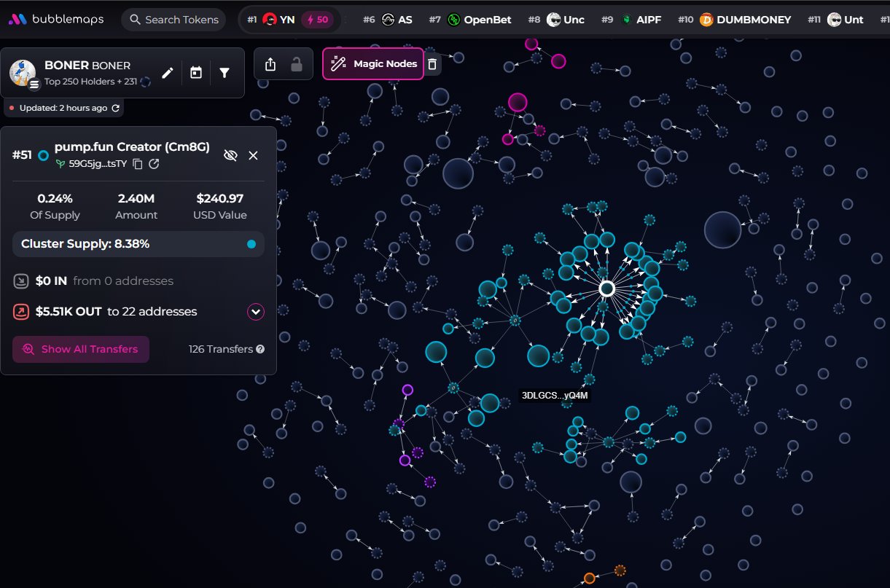Refresh via the Updated 2 hours ago icon
This screenshot has width=890, height=588.
[x=115, y=108]
